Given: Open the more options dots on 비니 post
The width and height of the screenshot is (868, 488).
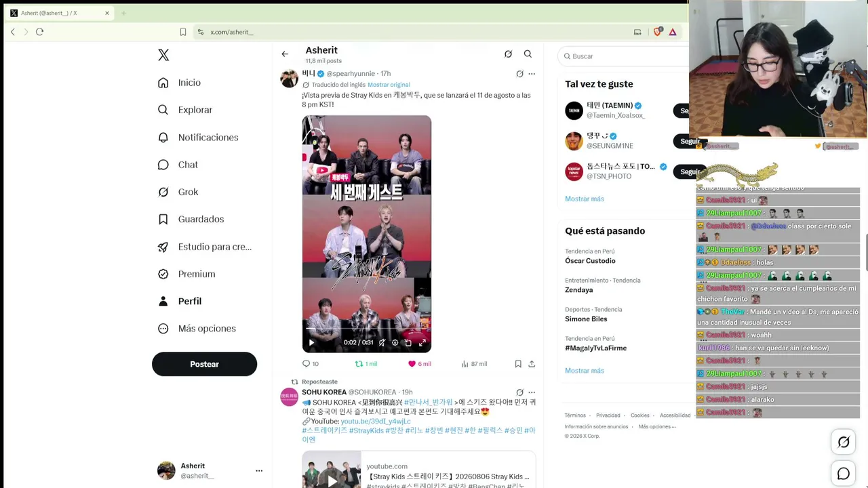Looking at the screenshot, I should click(532, 74).
